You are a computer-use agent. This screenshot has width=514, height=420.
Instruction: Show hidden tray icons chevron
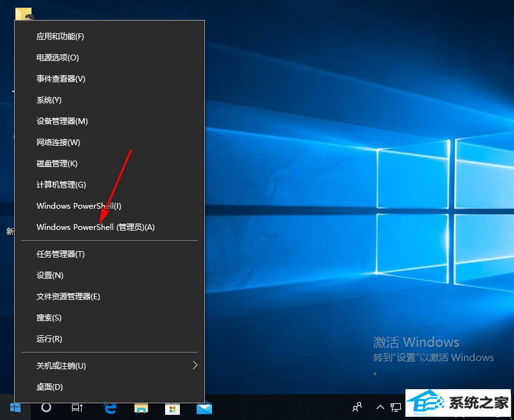pyautogui.click(x=380, y=407)
